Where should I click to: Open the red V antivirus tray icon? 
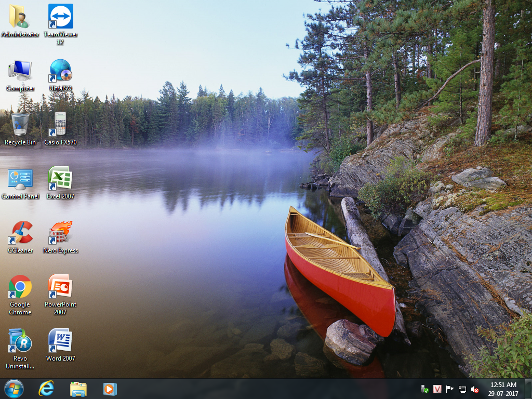pyautogui.click(x=437, y=389)
